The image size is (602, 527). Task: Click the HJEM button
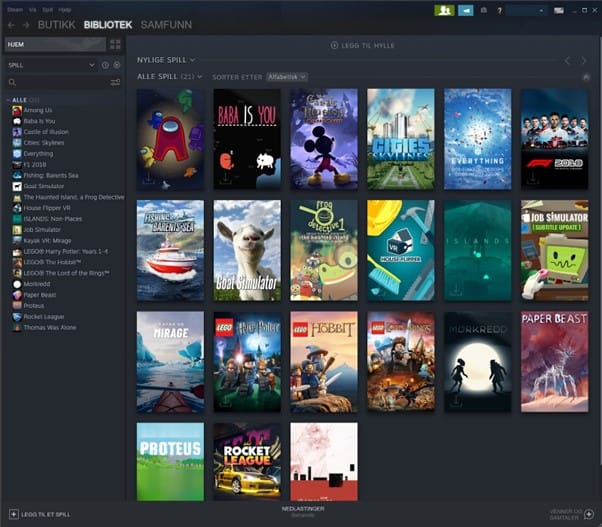point(55,44)
